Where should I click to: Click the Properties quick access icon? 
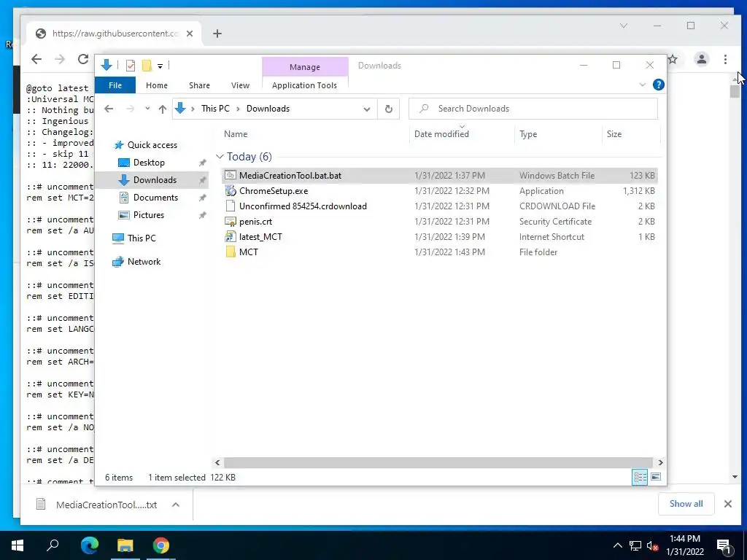coord(130,66)
